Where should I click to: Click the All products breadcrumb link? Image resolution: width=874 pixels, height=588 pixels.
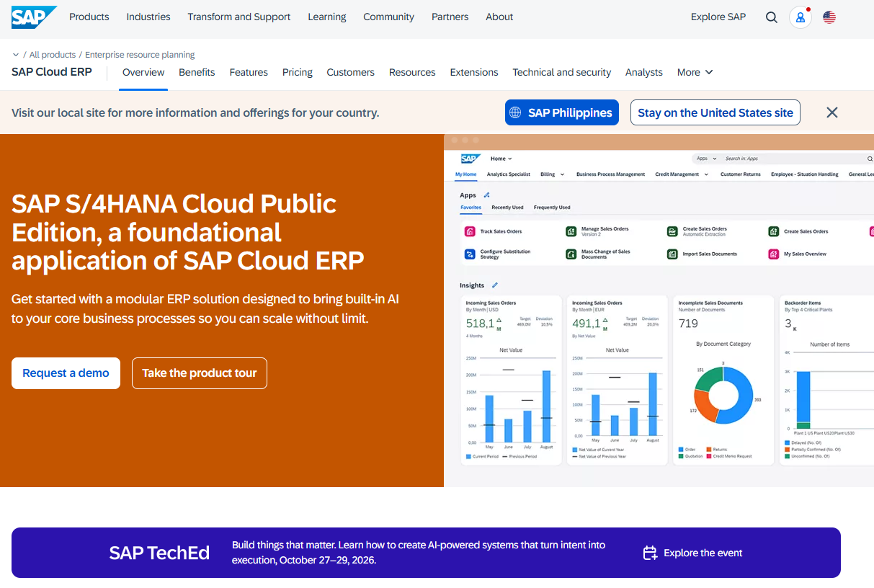pyautogui.click(x=53, y=55)
